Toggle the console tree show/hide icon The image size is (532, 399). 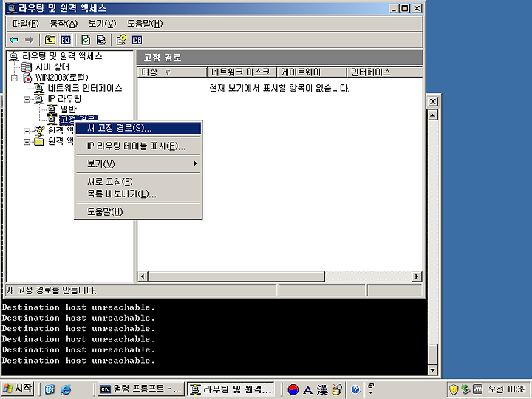(66, 40)
